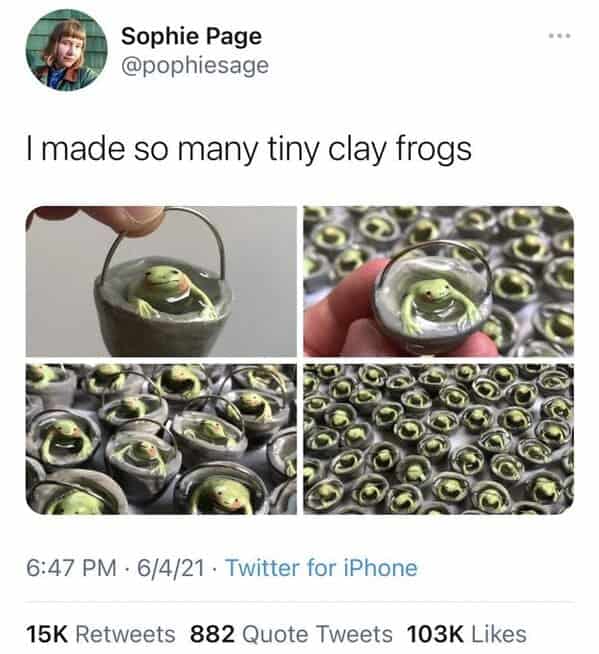Click the Twitter for iPhone link
The image size is (599, 654).
pos(321,568)
